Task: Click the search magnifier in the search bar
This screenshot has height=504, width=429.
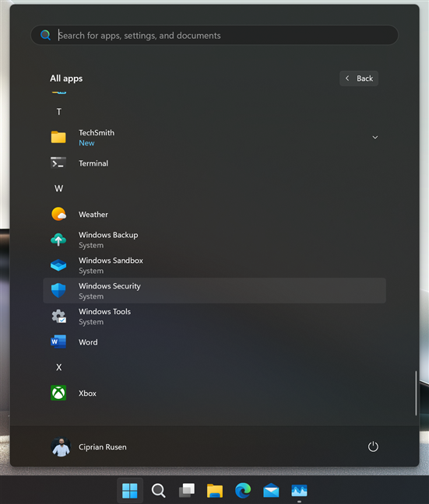Action: pyautogui.click(x=45, y=35)
